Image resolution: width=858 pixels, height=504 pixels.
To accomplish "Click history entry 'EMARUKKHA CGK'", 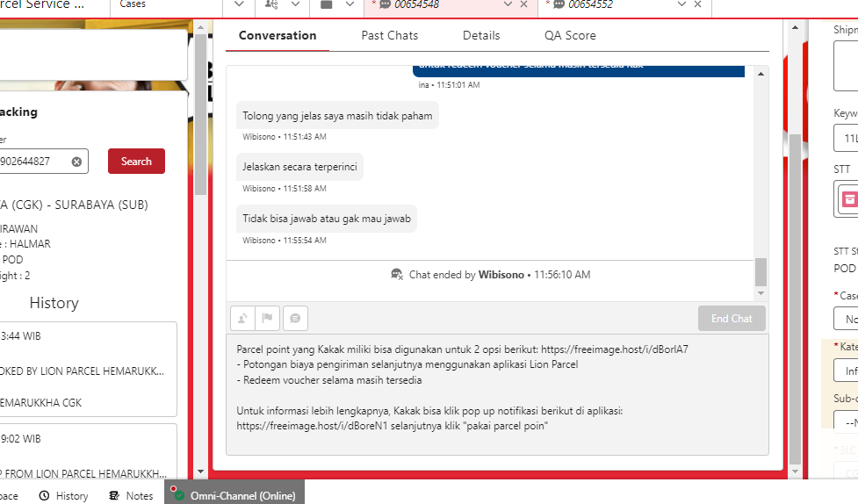I will tap(41, 403).
